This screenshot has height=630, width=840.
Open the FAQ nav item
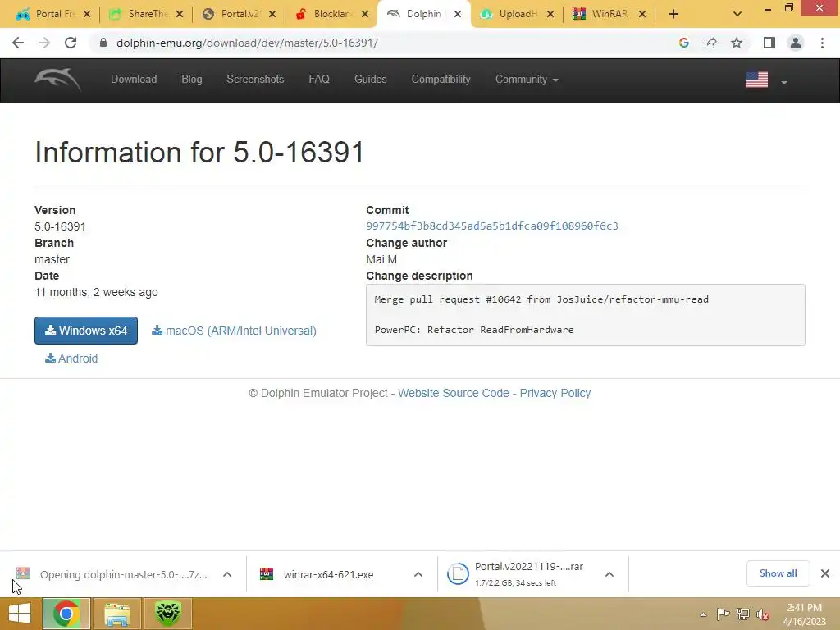click(319, 80)
